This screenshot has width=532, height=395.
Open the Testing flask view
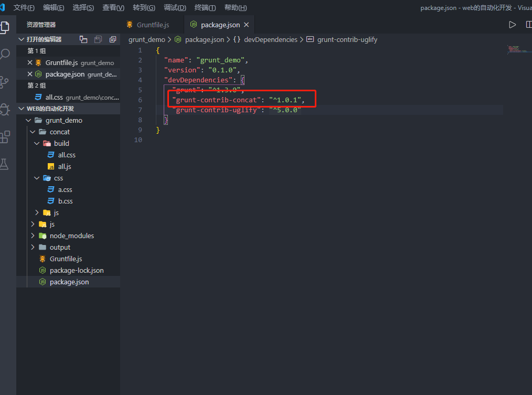[4, 164]
